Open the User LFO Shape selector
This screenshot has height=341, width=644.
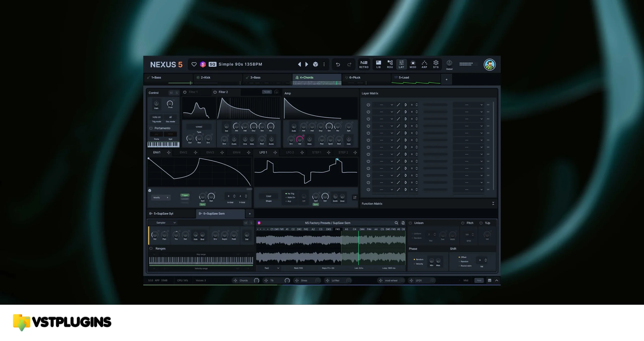[269, 196]
